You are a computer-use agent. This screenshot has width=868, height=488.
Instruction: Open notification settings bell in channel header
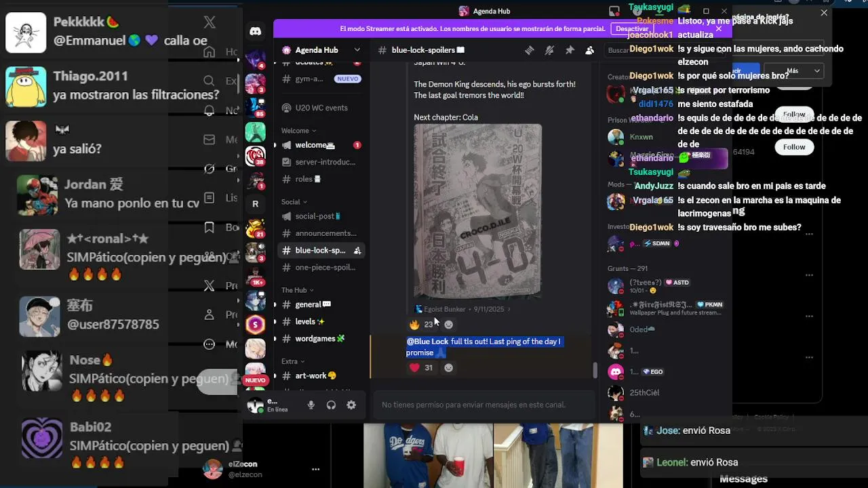(x=550, y=50)
